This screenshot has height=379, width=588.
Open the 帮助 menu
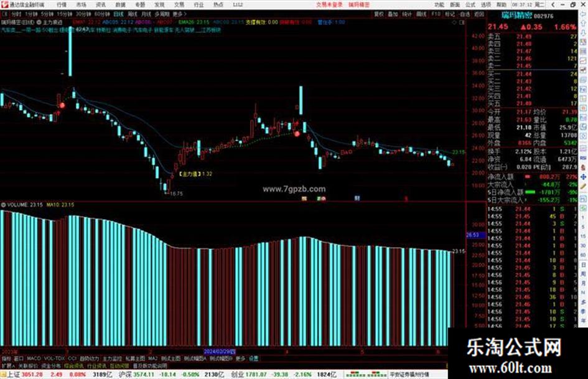[501, 5]
